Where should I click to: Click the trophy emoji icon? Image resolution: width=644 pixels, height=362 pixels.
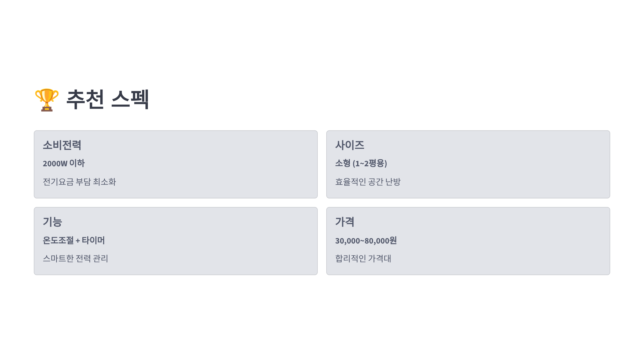pos(47,100)
